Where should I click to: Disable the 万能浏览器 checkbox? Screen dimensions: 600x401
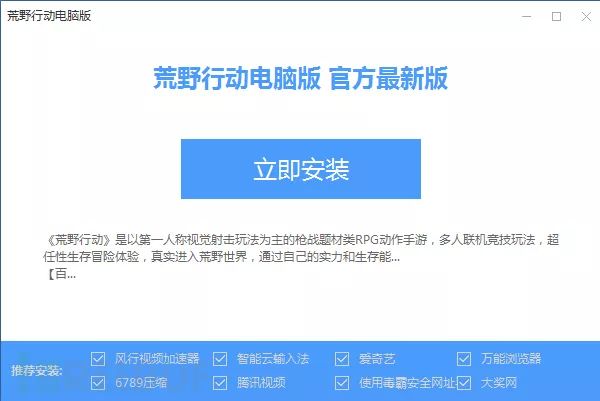464,359
